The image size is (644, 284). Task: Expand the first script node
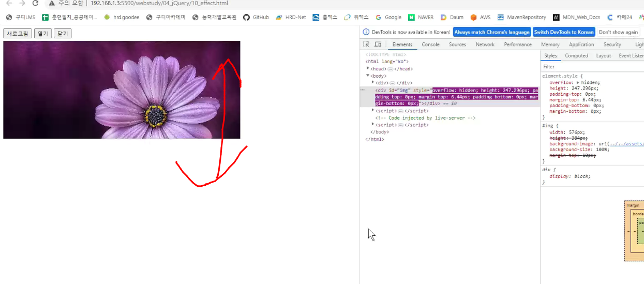[x=373, y=110]
